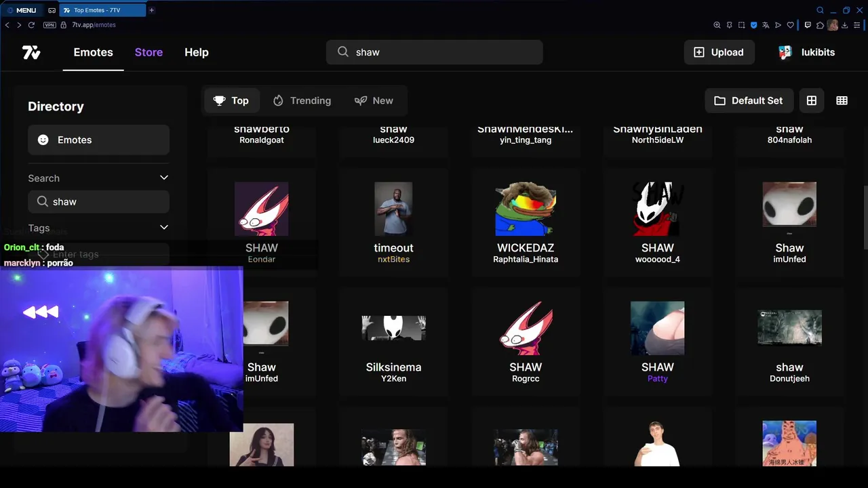The image size is (868, 488).
Task: Take a snapshot with the capture icon
Action: (x=741, y=25)
